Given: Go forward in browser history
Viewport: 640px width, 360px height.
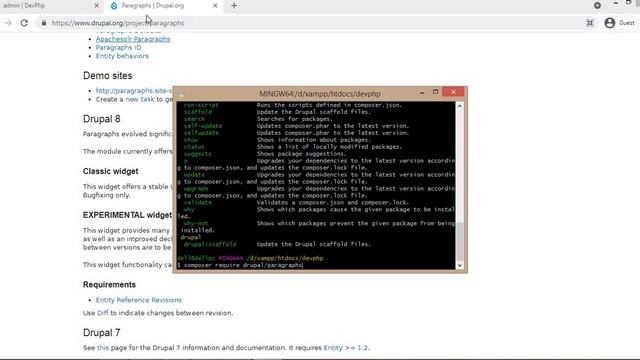Looking at the screenshot, I should [8, 23].
